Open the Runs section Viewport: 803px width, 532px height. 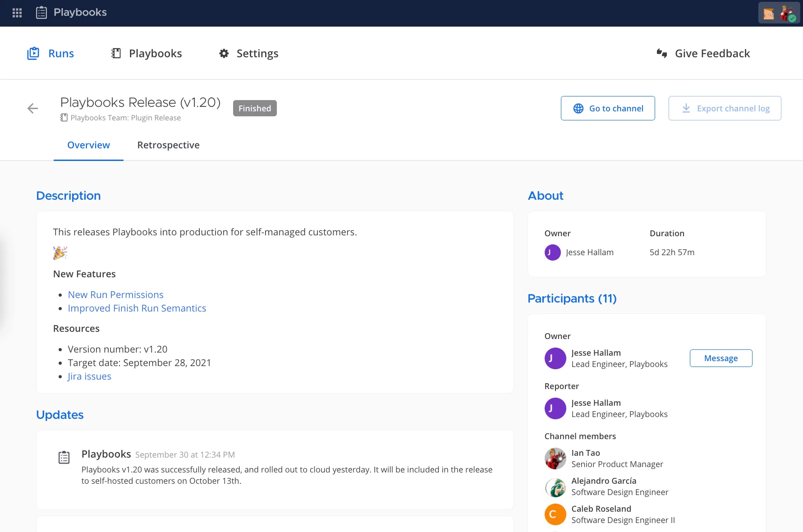pos(50,54)
